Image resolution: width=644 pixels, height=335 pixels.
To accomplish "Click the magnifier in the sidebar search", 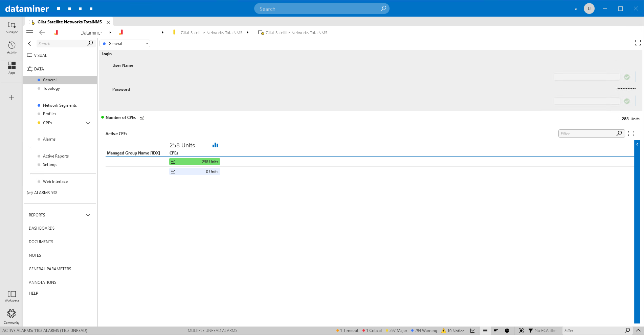I will click(90, 43).
